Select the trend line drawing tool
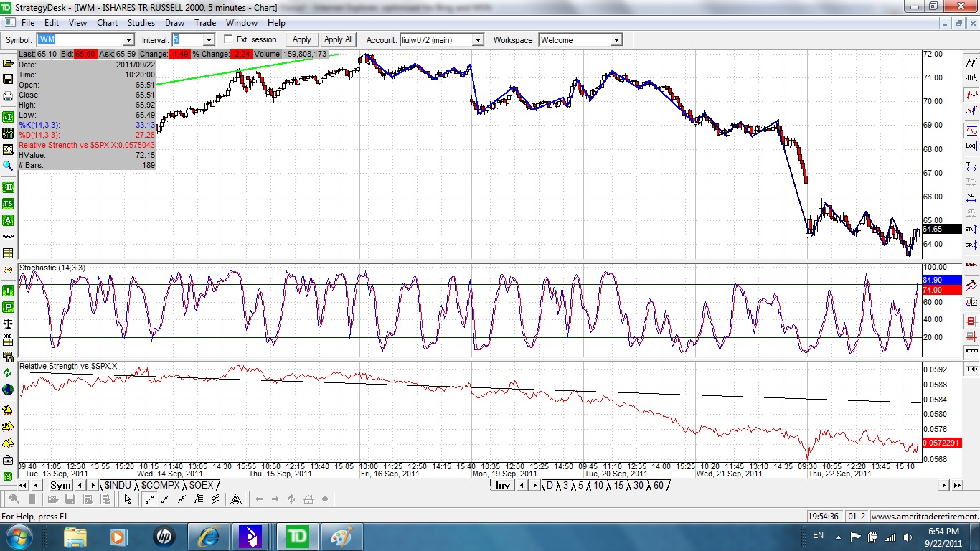This screenshot has height=551, width=980. click(150, 499)
